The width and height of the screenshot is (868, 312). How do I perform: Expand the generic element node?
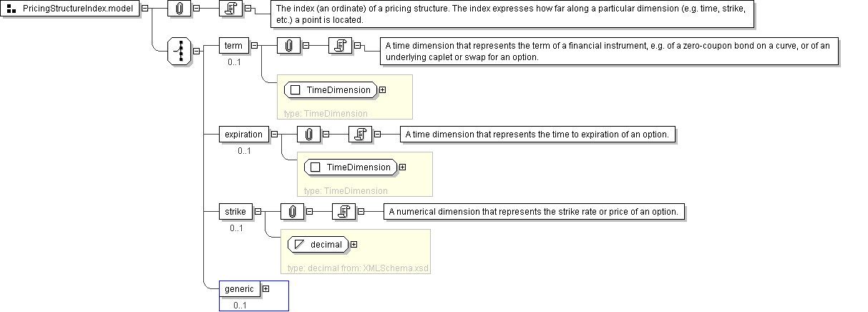(266, 288)
